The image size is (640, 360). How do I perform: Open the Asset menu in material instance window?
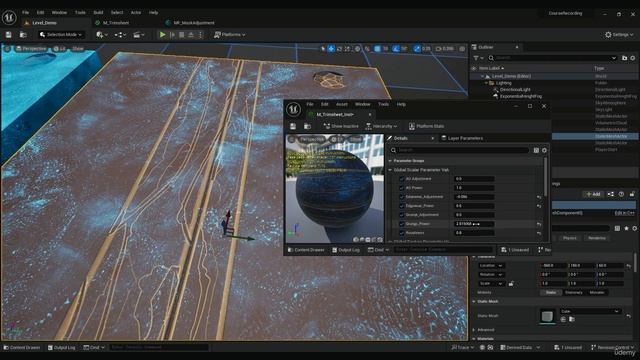click(x=341, y=104)
